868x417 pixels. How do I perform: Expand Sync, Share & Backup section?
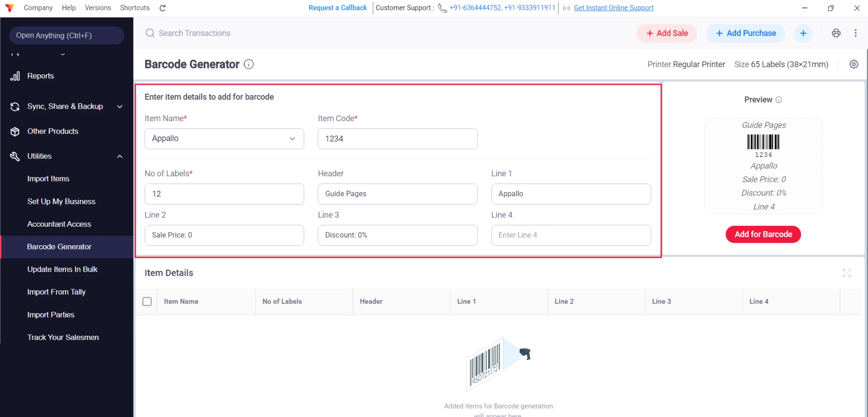click(x=120, y=106)
